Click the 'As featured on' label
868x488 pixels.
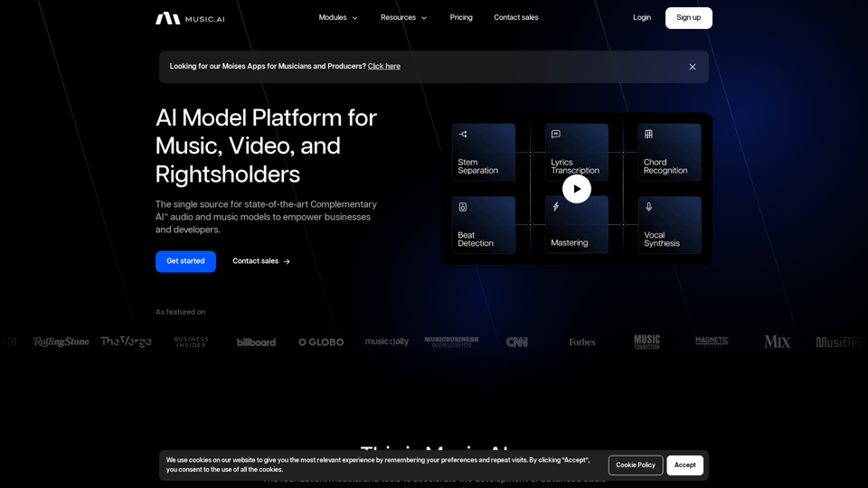coord(181,312)
